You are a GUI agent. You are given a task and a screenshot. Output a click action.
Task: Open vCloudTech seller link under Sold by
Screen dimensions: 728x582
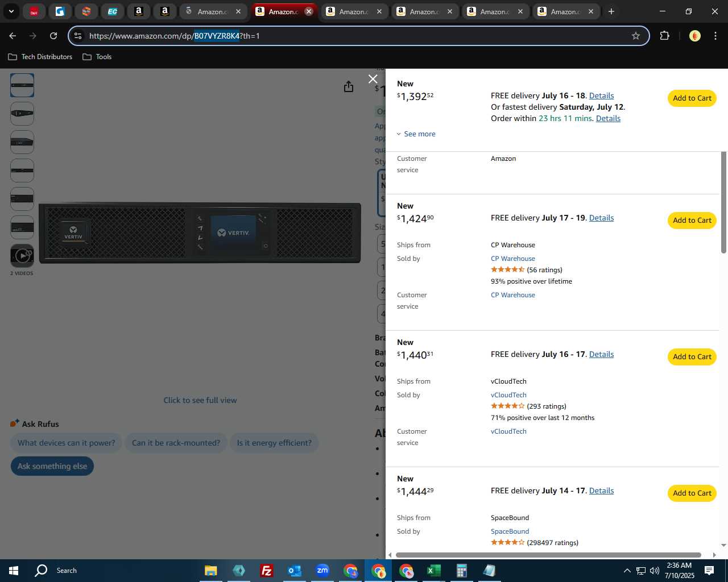[508, 395]
